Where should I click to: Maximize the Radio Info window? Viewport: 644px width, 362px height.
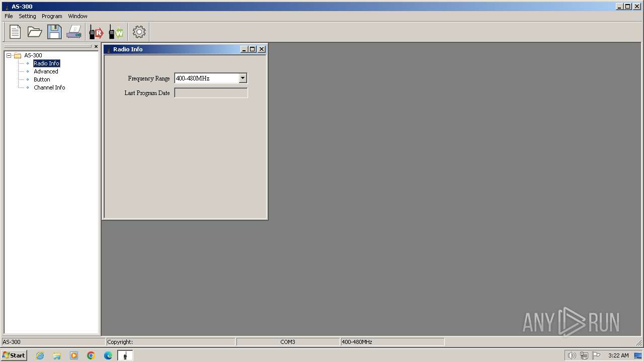(253, 49)
